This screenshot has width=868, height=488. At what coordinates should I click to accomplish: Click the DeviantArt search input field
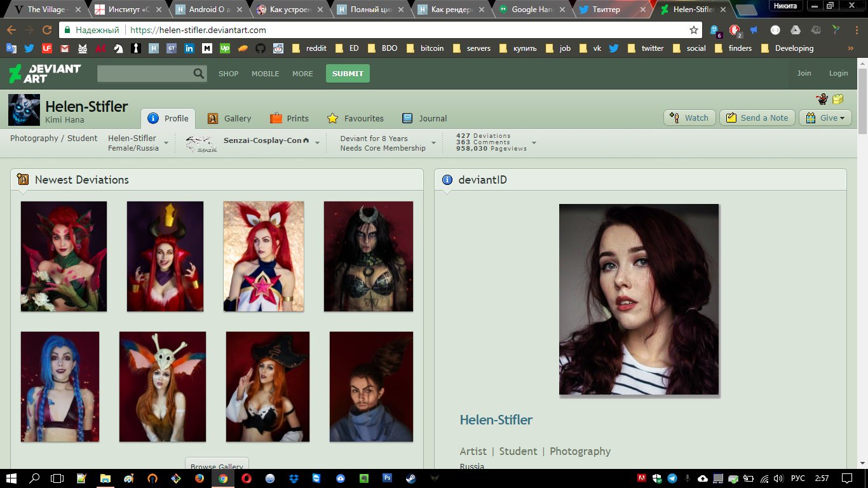pyautogui.click(x=145, y=74)
